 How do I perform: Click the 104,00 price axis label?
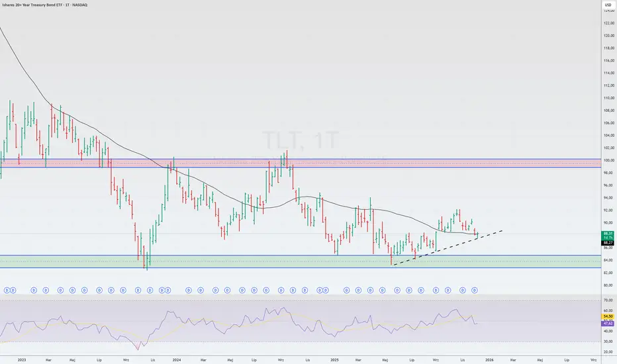click(609, 136)
